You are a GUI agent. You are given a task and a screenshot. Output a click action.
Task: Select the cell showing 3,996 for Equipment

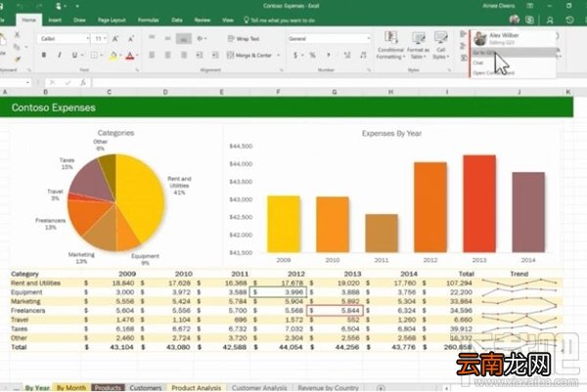click(x=280, y=292)
